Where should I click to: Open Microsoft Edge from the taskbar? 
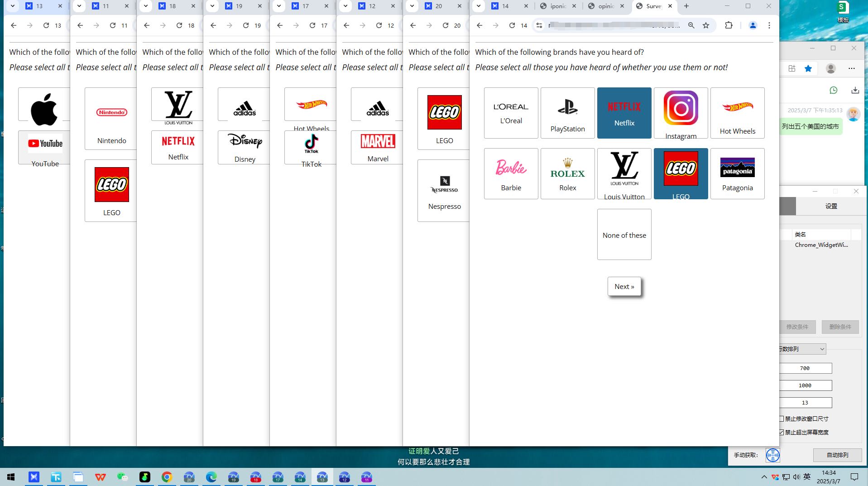click(x=211, y=477)
